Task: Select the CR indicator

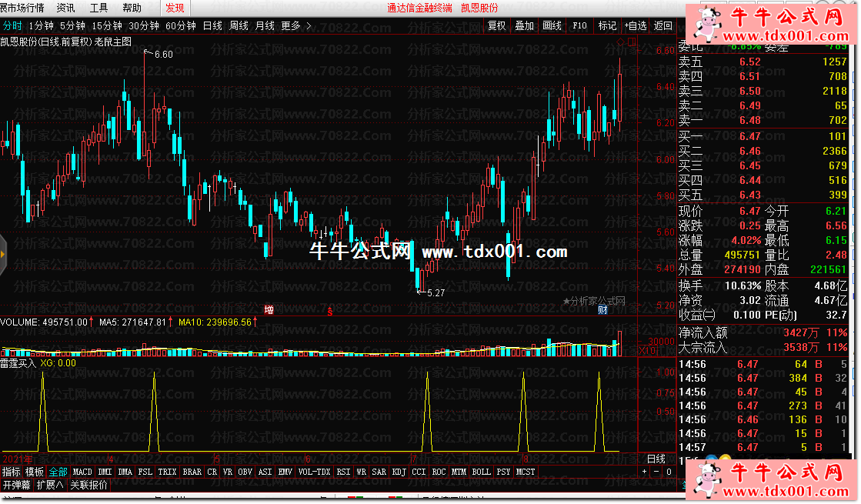Action: pos(212,472)
